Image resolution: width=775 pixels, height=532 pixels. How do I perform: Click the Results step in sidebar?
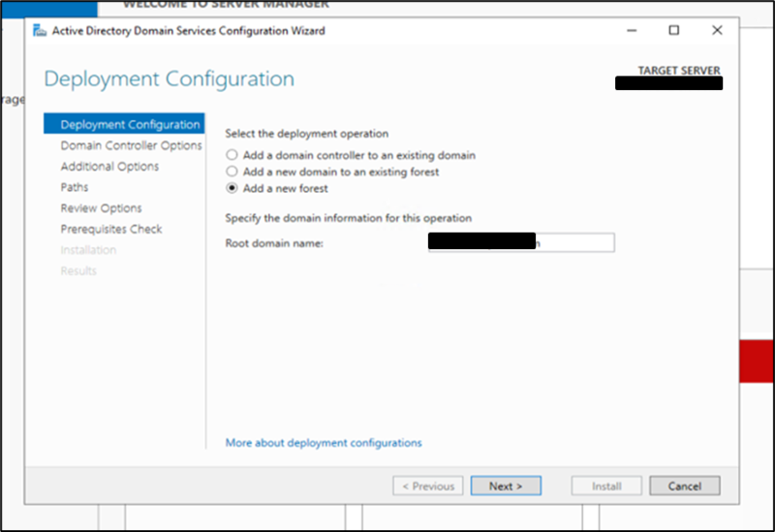[x=78, y=270]
